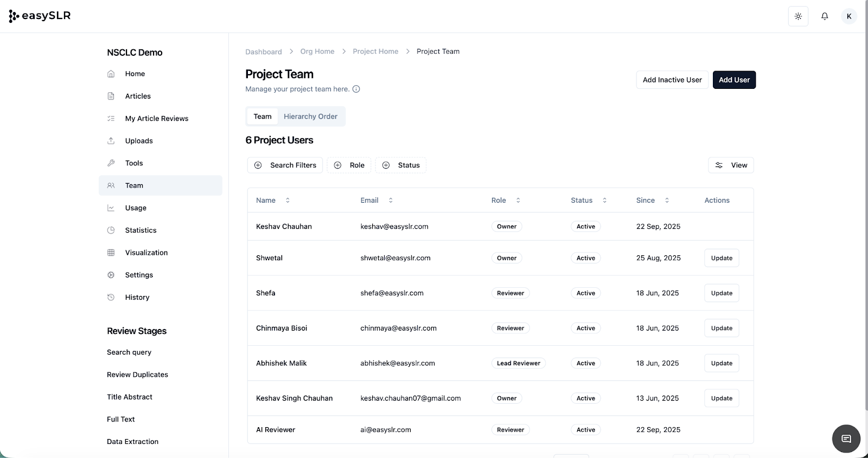Click the Visualization grid icon
The height and width of the screenshot is (458, 868).
pos(111,253)
